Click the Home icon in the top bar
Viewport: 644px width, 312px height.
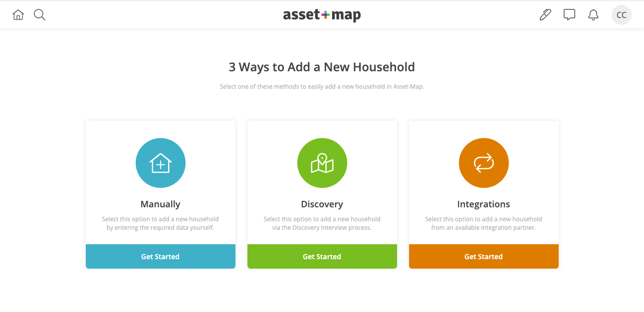click(x=18, y=14)
